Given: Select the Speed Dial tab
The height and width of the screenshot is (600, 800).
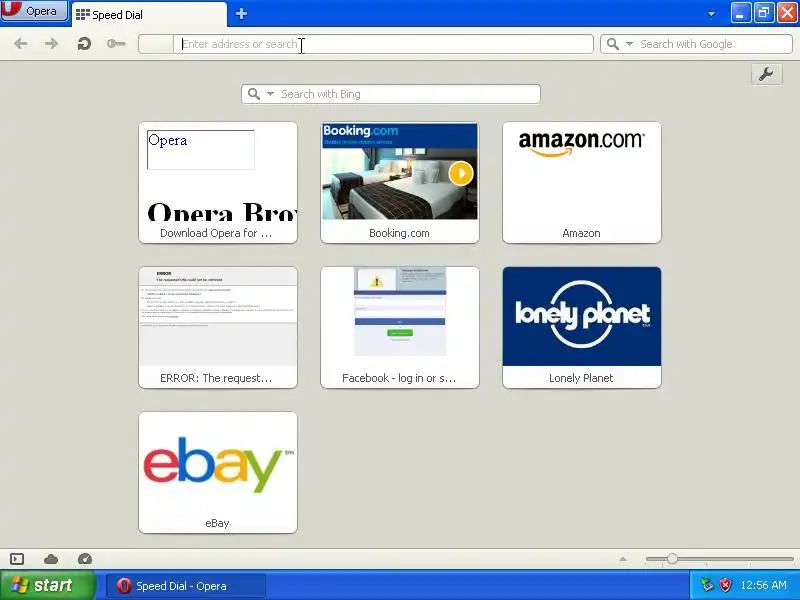Looking at the screenshot, I should coord(149,14).
